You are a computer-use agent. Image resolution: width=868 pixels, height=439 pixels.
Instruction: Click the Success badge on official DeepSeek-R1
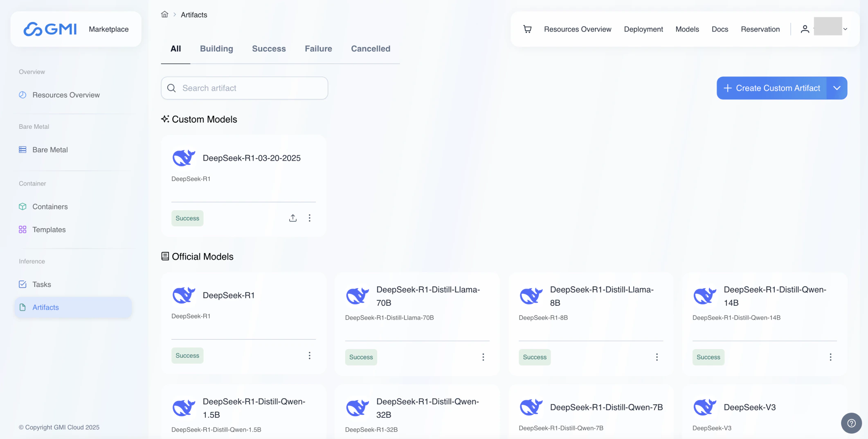187,356
